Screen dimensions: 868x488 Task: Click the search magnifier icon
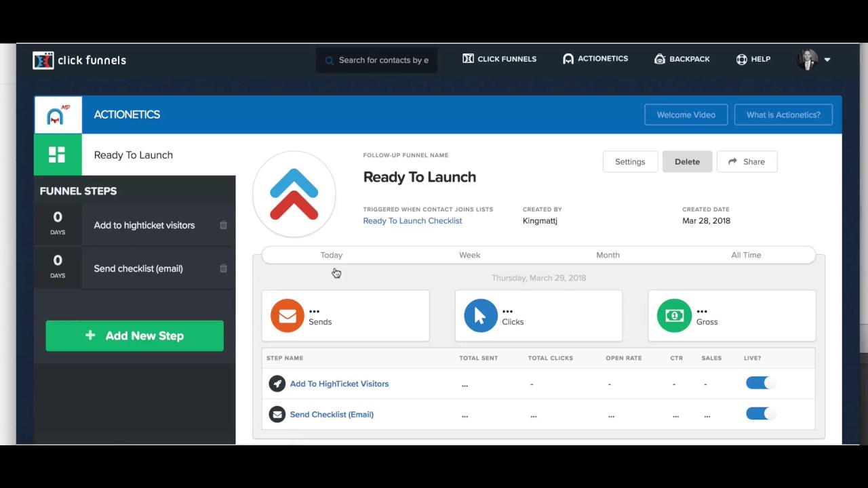pos(330,60)
